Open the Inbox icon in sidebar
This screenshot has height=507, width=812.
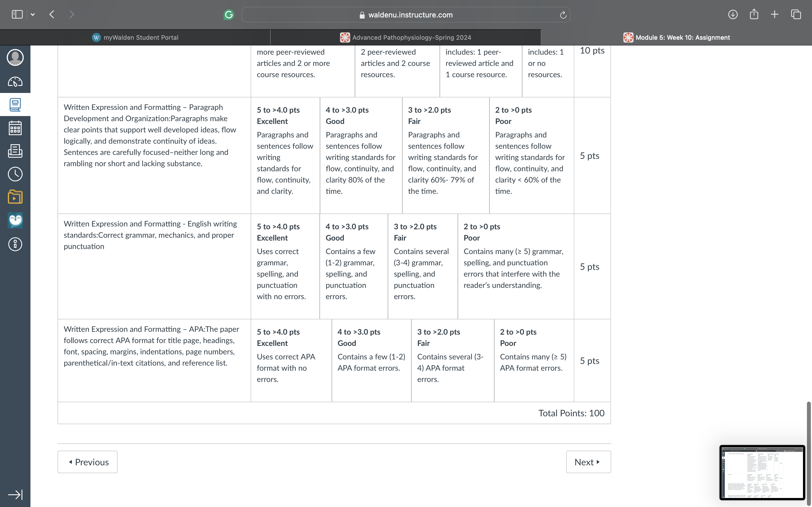(15, 151)
